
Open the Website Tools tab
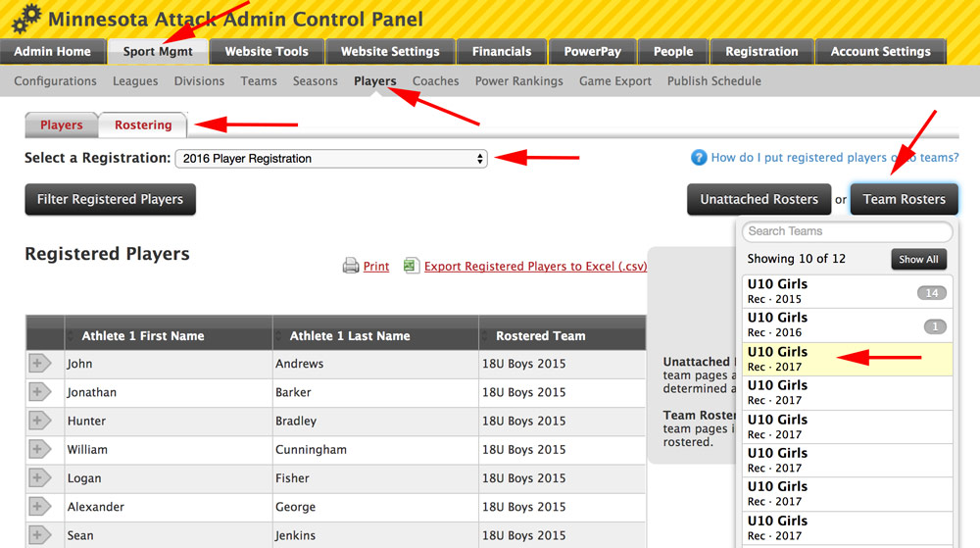(x=267, y=51)
